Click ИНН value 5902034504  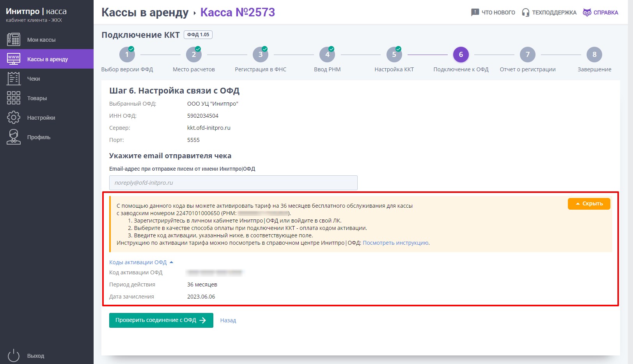[x=203, y=116]
